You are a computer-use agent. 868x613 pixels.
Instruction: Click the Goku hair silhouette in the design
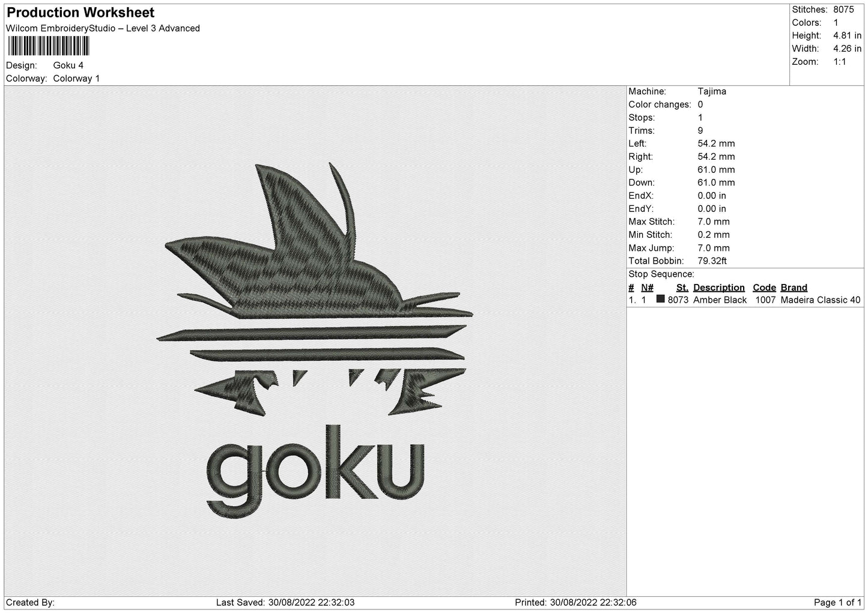315,240
